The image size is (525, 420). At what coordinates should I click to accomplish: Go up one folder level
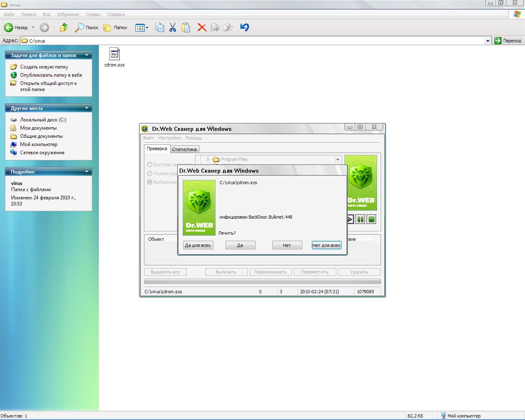point(64,27)
